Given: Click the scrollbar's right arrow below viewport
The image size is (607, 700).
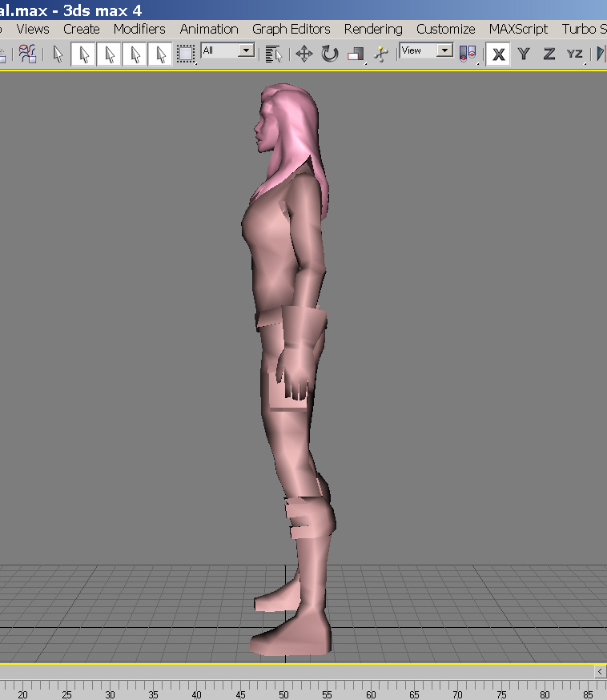Looking at the screenshot, I should (600, 671).
